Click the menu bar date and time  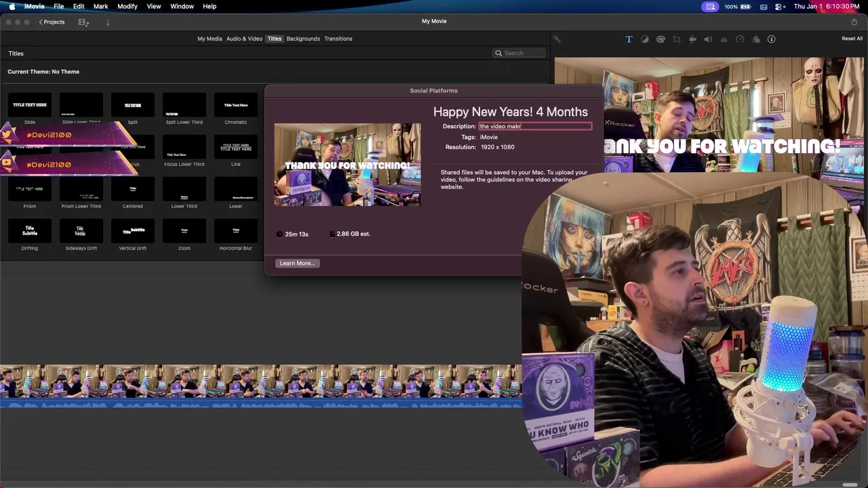tap(827, 6)
